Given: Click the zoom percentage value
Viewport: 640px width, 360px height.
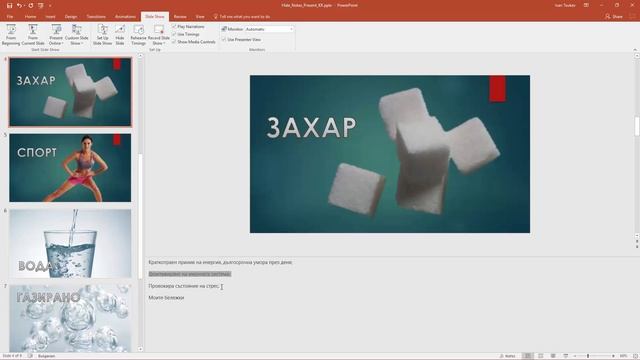Looking at the screenshot, I should pyautogui.click(x=623, y=356).
